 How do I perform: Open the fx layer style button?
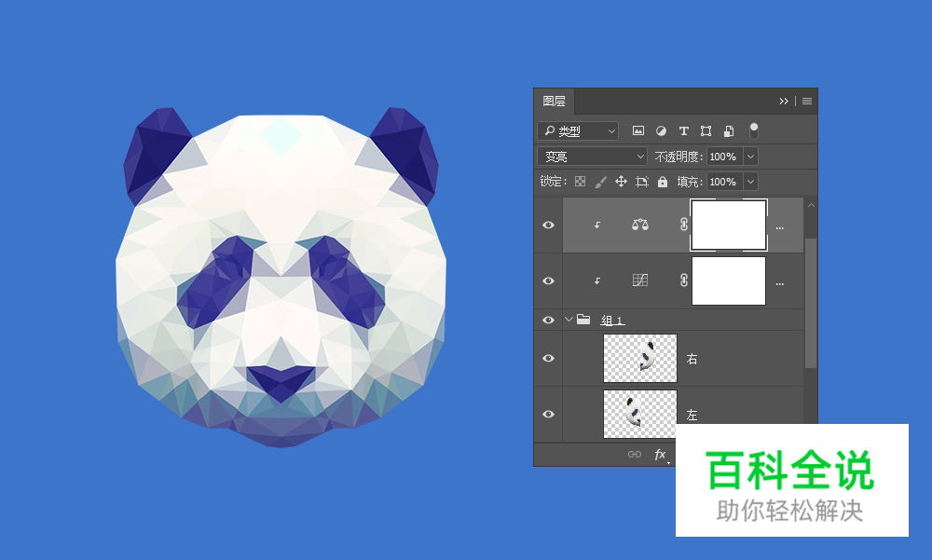pos(660,455)
